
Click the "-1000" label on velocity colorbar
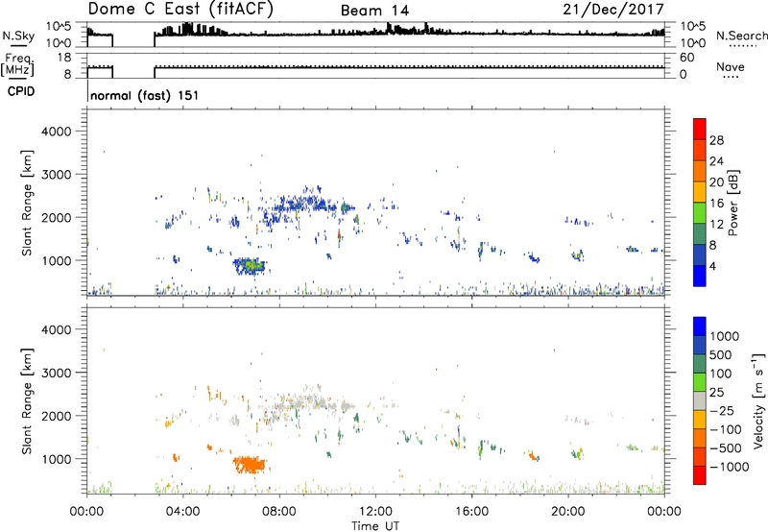coord(729,467)
